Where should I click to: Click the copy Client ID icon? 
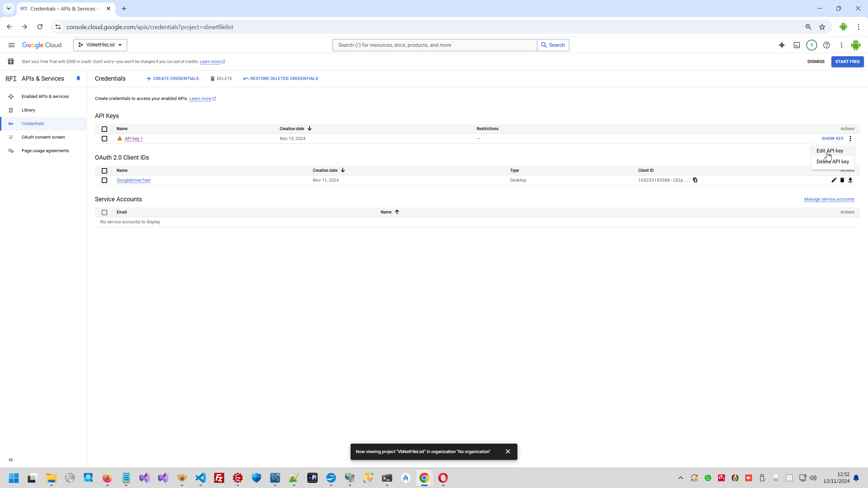click(695, 180)
